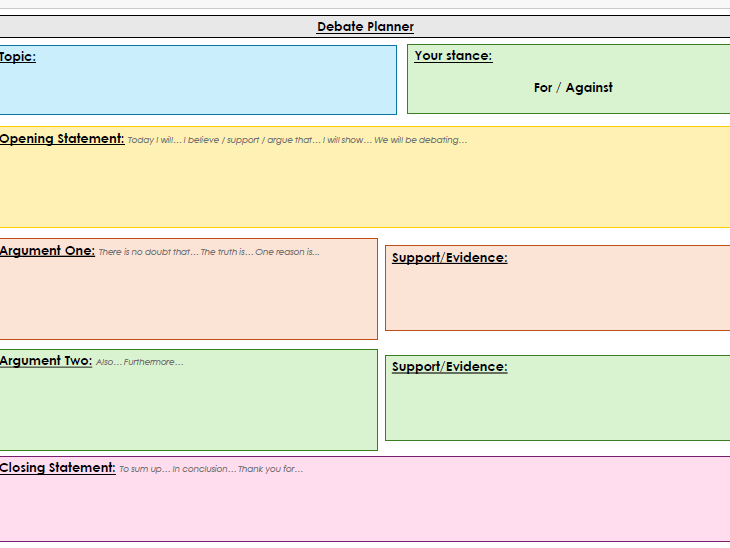
Task: Click the "Topic:" label text
Action: click(18, 57)
